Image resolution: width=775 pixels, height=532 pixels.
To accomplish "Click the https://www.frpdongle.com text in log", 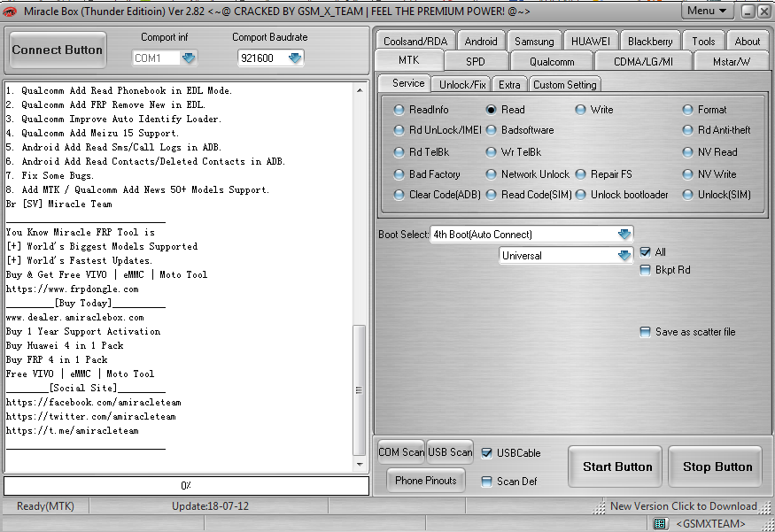I will 72,289.
